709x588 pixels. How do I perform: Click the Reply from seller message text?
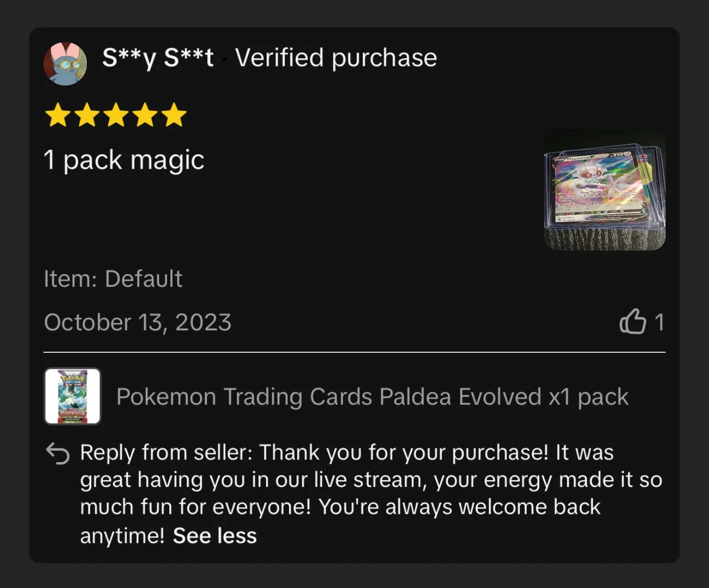pyautogui.click(x=371, y=493)
